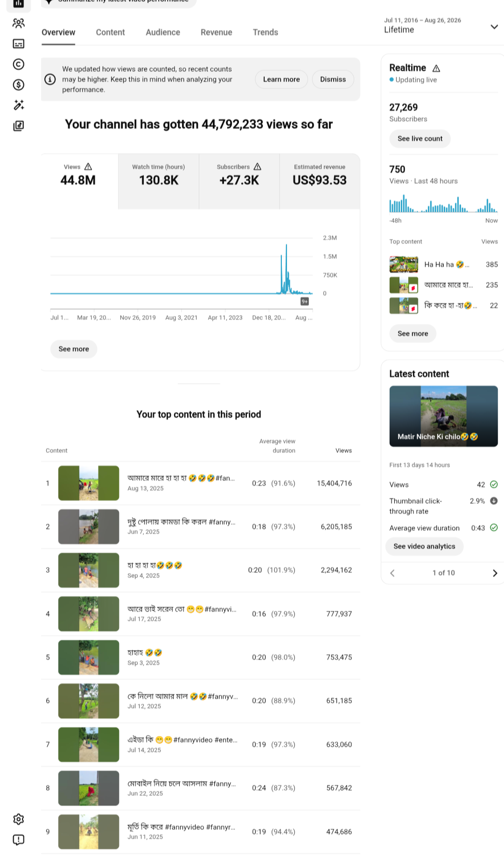The width and height of the screenshot is (504, 860).
Task: Expand the Lifetime date range dropdown
Action: (x=494, y=27)
